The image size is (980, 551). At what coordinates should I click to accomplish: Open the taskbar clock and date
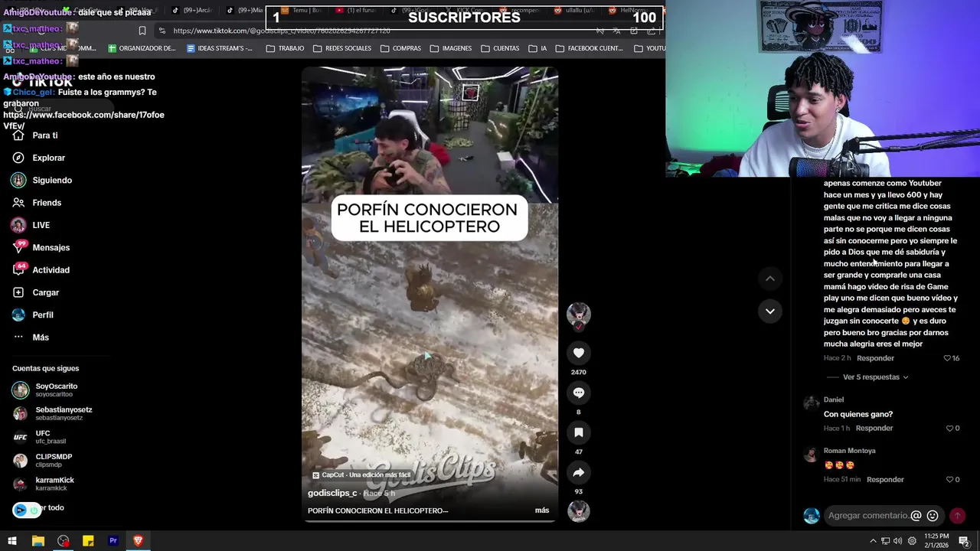tap(936, 540)
